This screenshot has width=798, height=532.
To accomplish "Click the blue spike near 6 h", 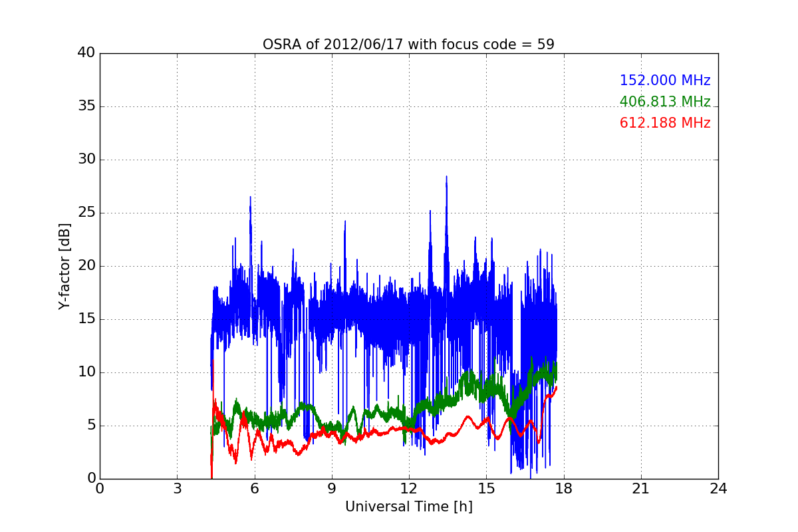I will [x=250, y=198].
